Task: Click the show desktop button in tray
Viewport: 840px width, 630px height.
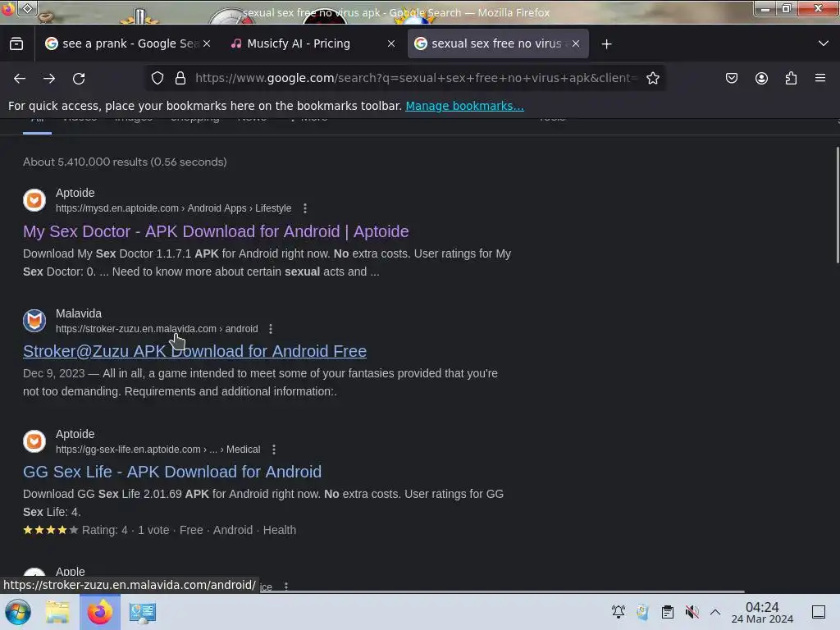Action: [x=819, y=612]
